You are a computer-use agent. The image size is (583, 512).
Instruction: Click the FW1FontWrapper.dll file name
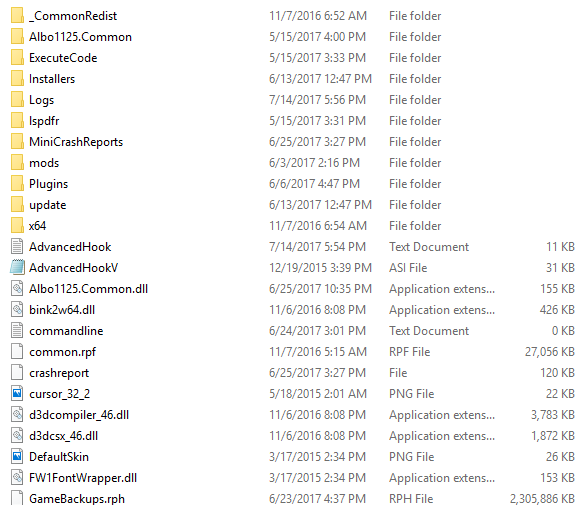tap(83, 478)
